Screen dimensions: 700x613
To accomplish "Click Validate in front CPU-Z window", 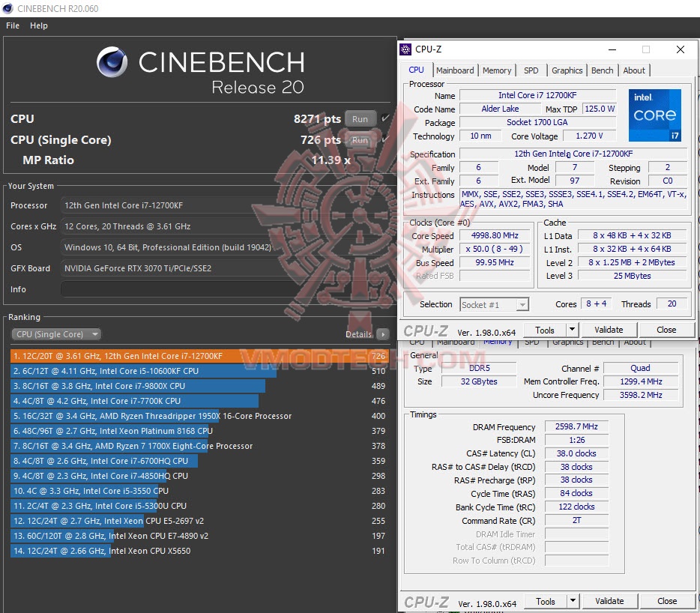I will pyautogui.click(x=609, y=330).
